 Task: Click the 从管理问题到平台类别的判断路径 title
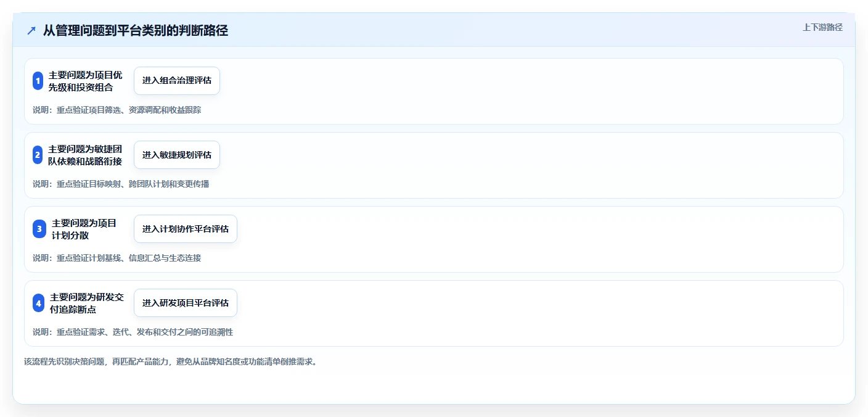coord(136,30)
